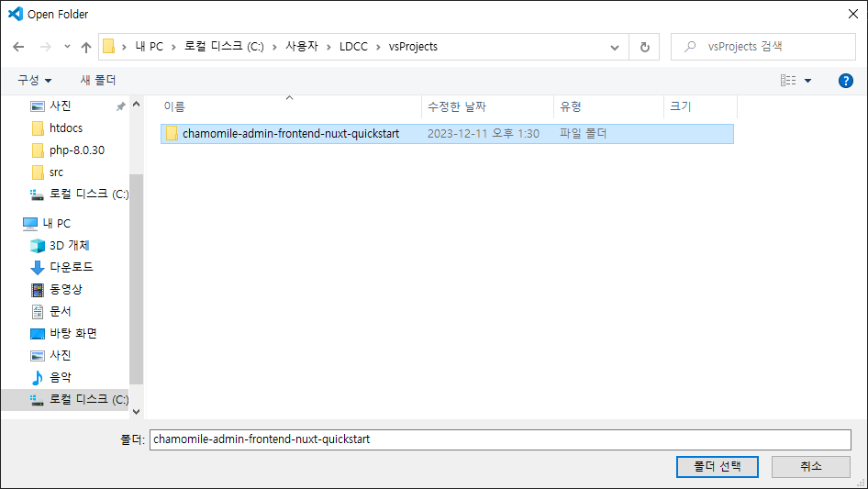This screenshot has height=489, width=868.
Task: Open recent locations dropdown arrow
Action: click(67, 47)
